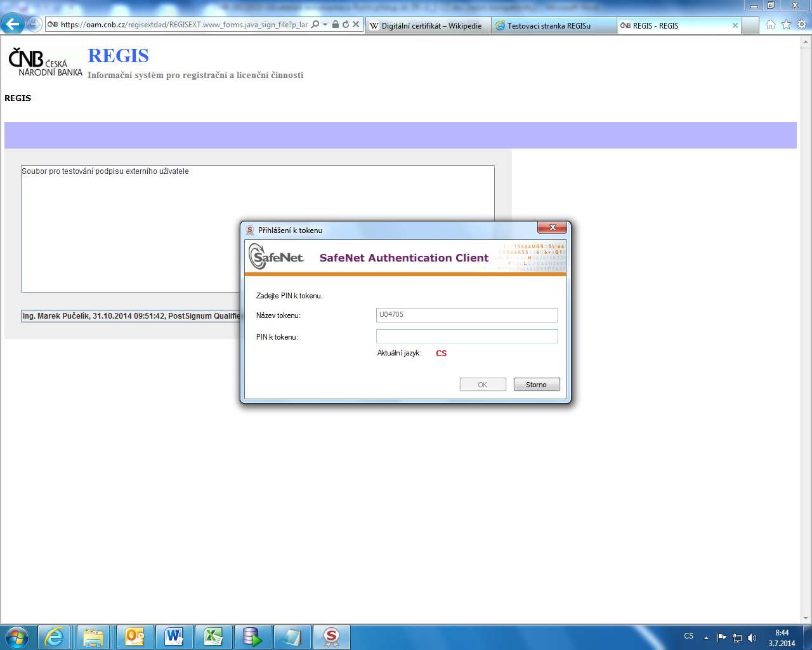Click the SafeNet logo in dialog
Image resolution: width=812 pixels, height=650 pixels.
(277, 256)
